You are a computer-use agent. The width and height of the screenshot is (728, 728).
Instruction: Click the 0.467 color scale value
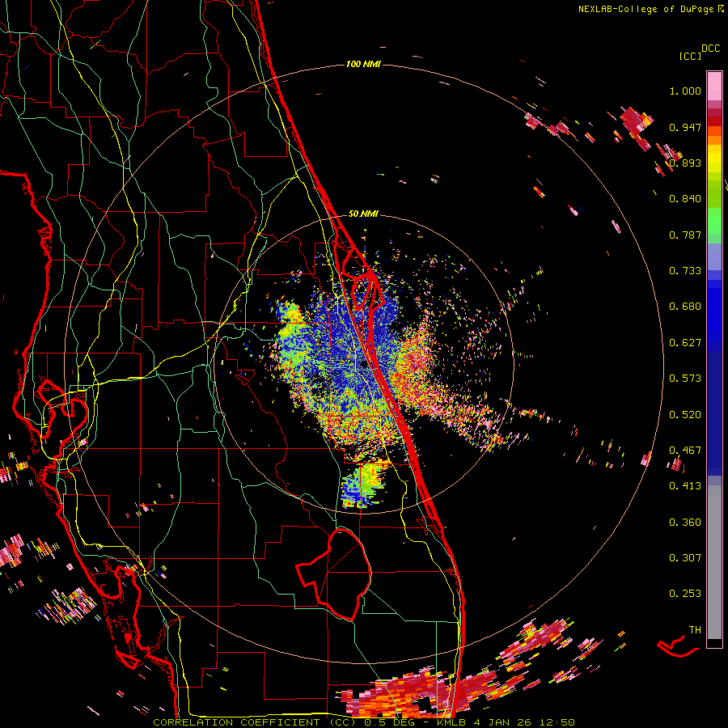click(685, 451)
